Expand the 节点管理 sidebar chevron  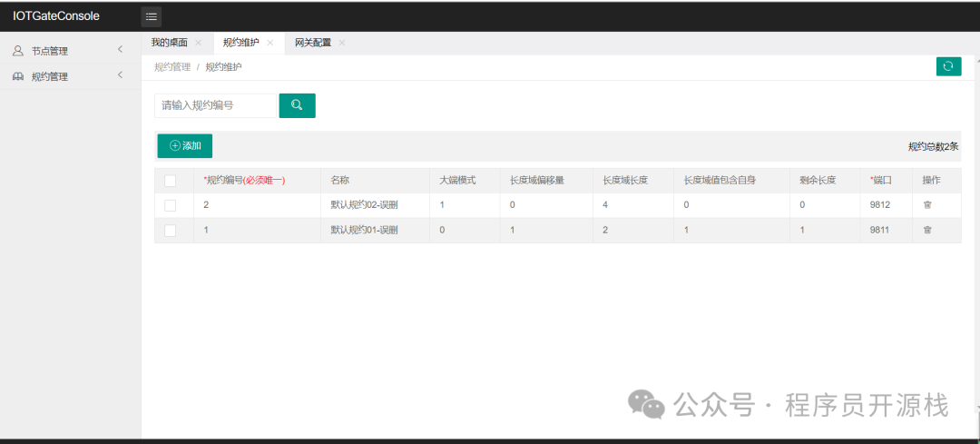120,49
